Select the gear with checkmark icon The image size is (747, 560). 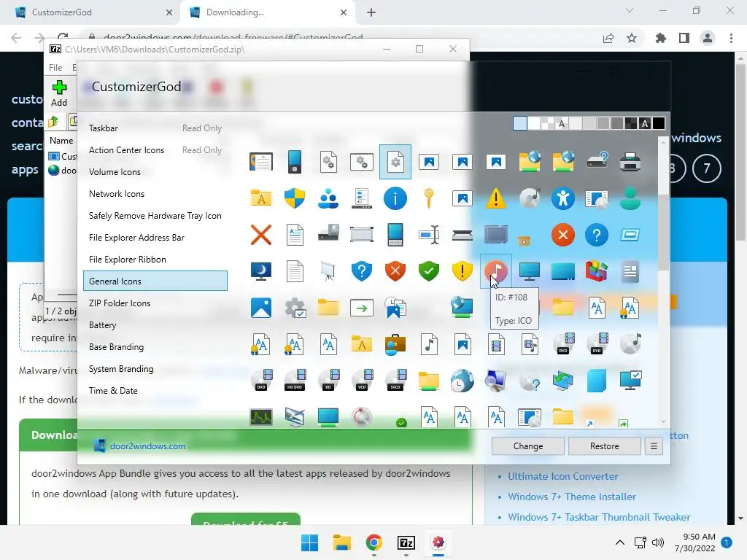(x=295, y=308)
